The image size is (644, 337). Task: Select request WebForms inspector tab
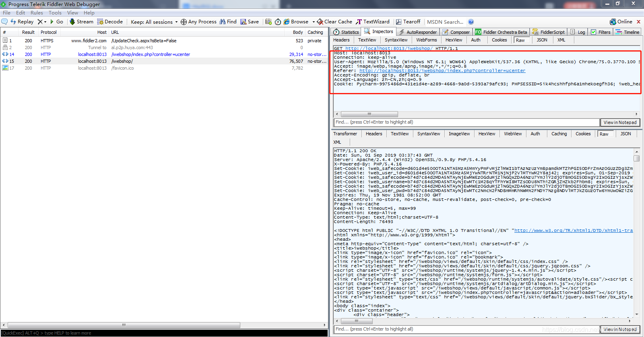coord(426,40)
